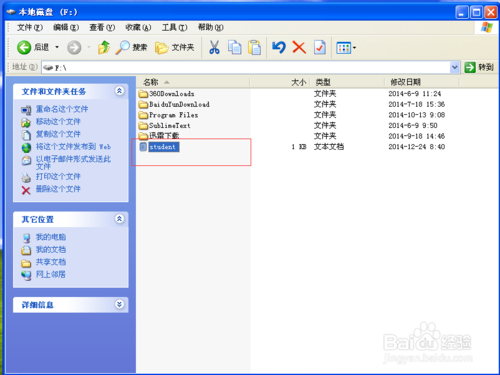Open the Tools (工具) menu

tap(174, 27)
